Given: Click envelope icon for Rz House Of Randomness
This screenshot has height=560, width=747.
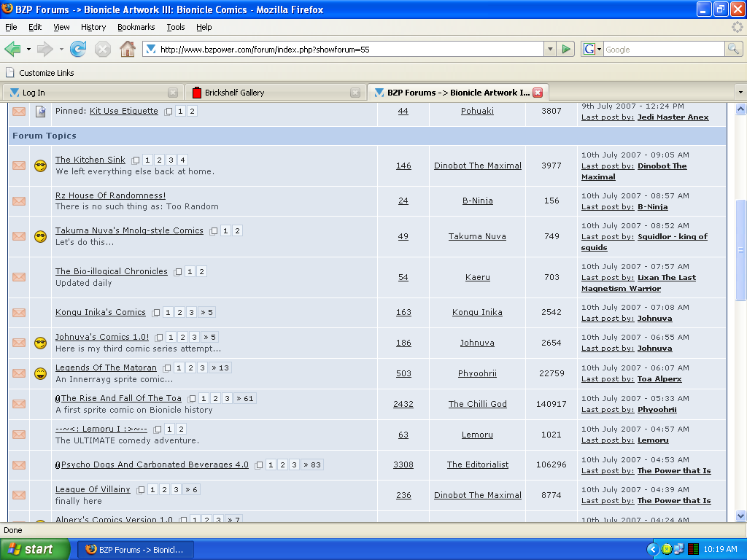Looking at the screenshot, I should [19, 201].
